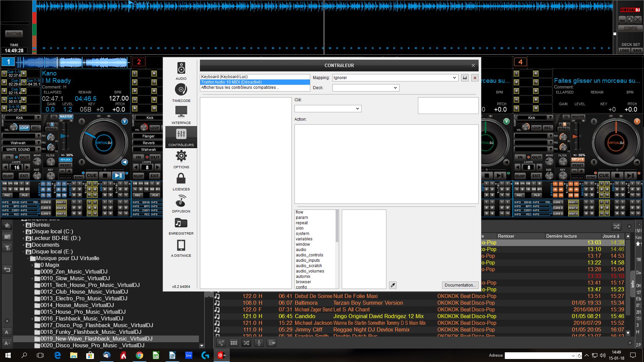Click the deck 1 blue V vinyl icon
644x362 pixels.
pos(124,121)
